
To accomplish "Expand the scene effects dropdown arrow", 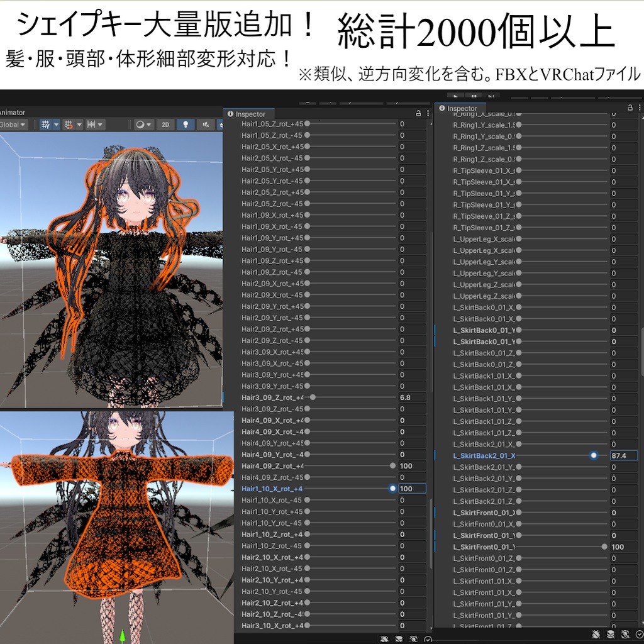I will click(x=150, y=125).
